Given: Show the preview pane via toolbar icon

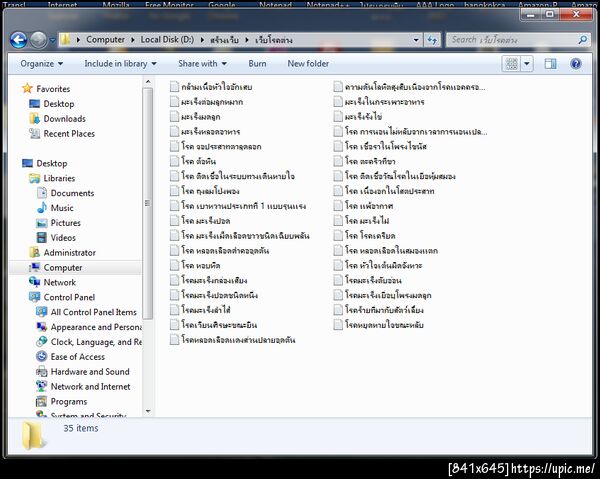Looking at the screenshot, I should click(x=550, y=64).
